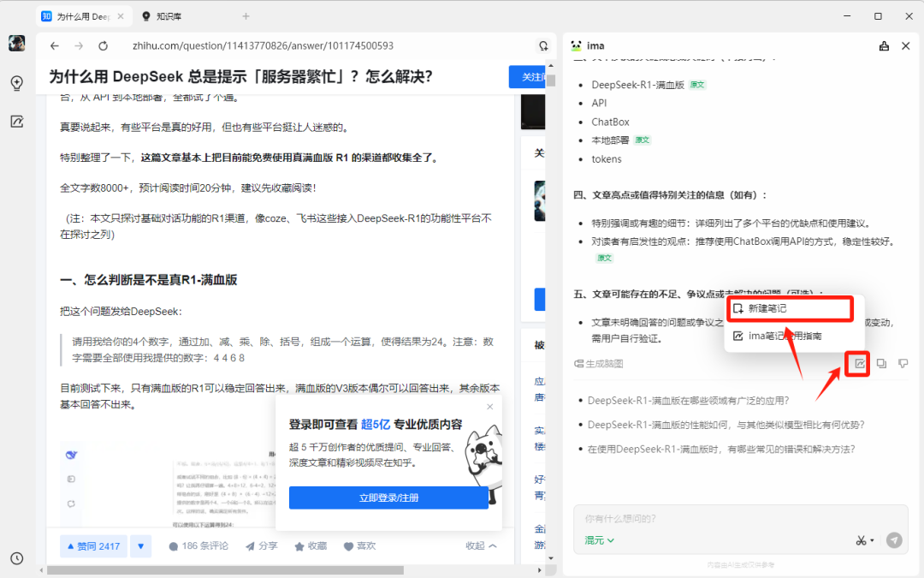Open ima笔记使用指南 menu entry
The height and width of the screenshot is (578, 924).
pyautogui.click(x=785, y=336)
